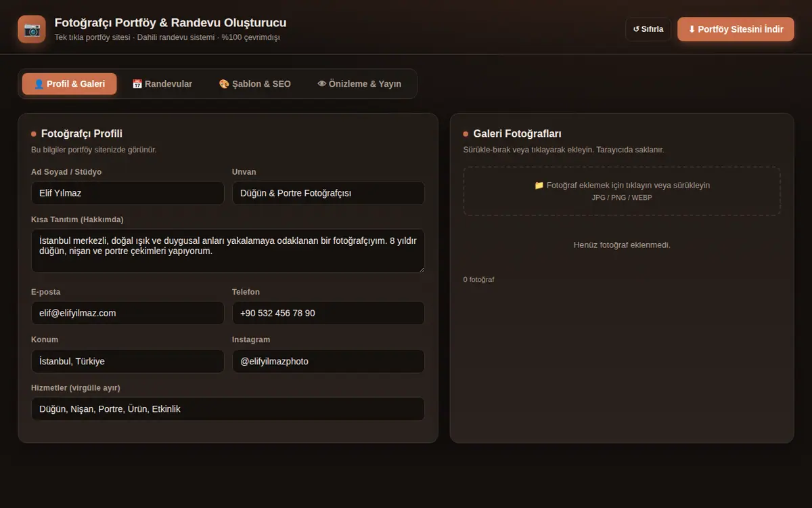This screenshot has height=508, width=812.
Task: Go to the Önizleme & Yayın tab
Action: pos(359,84)
